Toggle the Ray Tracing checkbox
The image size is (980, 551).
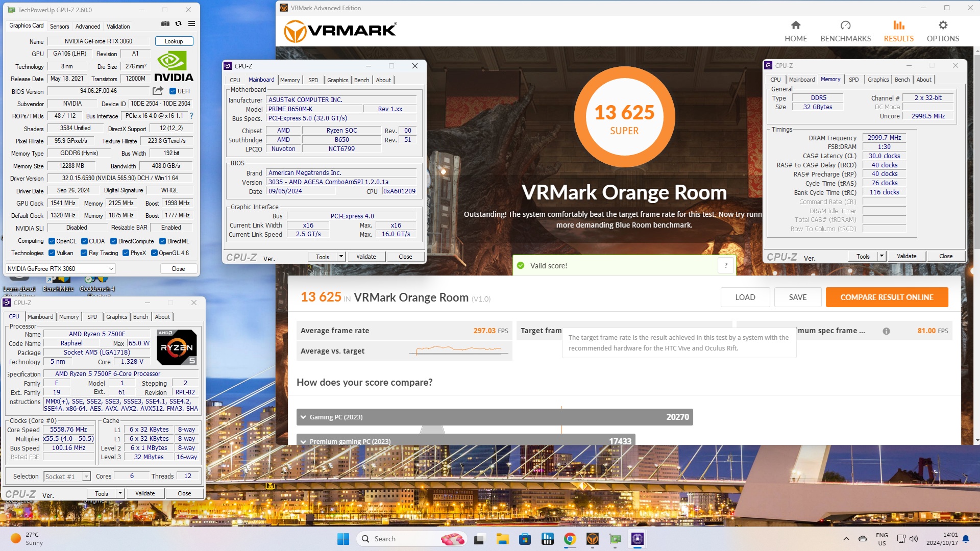point(84,253)
